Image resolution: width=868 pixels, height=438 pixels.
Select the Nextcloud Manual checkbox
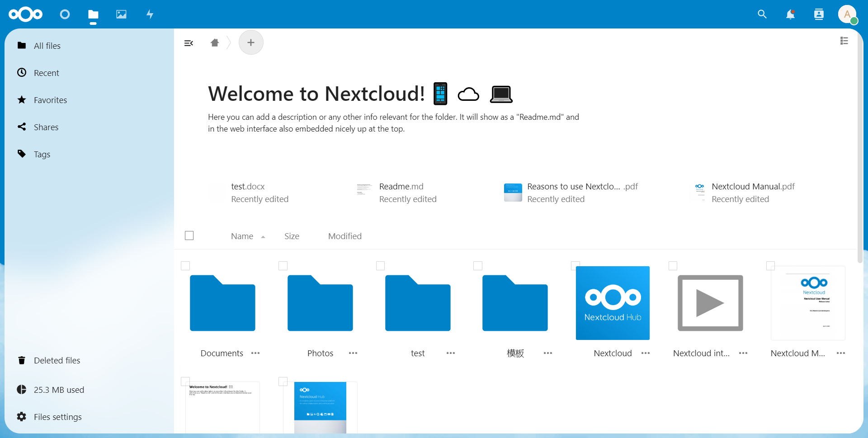click(x=771, y=266)
